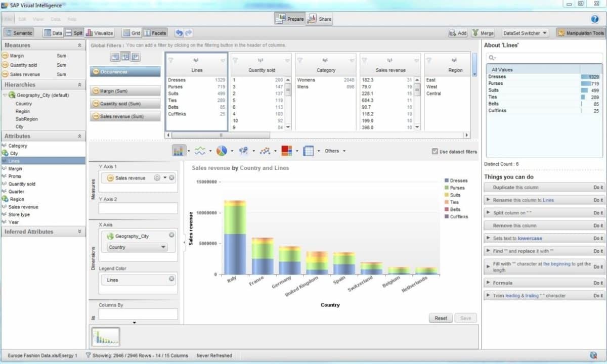Select the geographic map chart icon

coord(243,151)
